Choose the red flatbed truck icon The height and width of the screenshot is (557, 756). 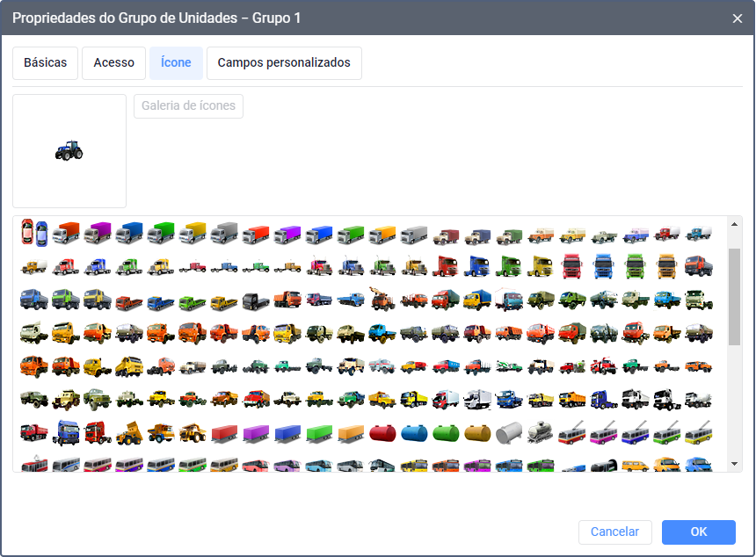pyautogui.click(x=129, y=301)
